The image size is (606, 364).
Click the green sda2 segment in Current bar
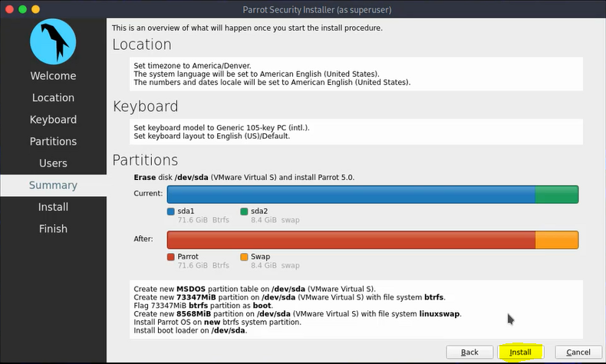[x=557, y=194]
